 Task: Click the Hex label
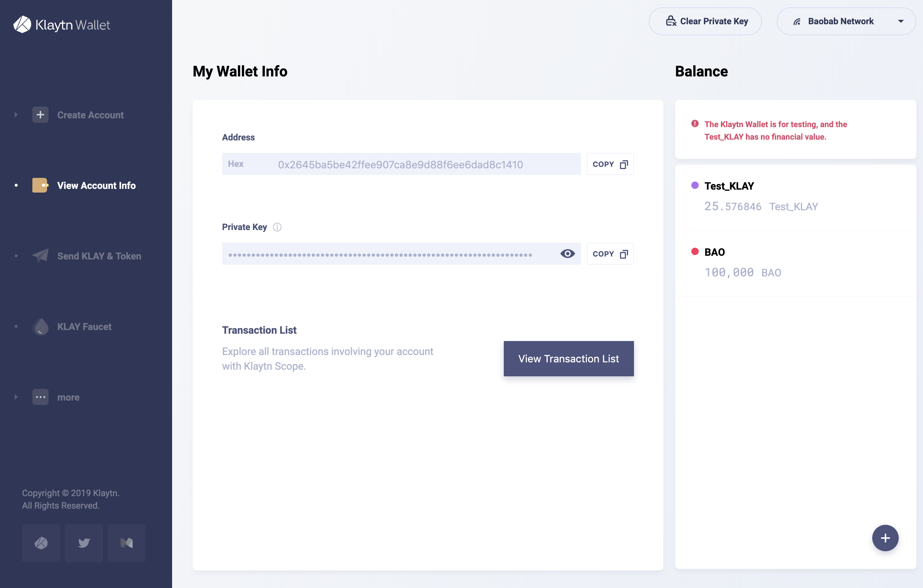click(235, 164)
